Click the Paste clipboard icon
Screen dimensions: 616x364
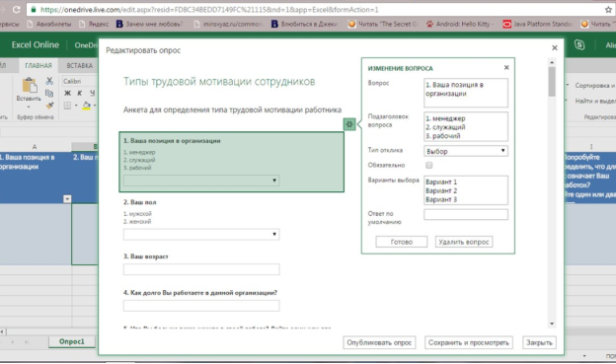point(29,85)
